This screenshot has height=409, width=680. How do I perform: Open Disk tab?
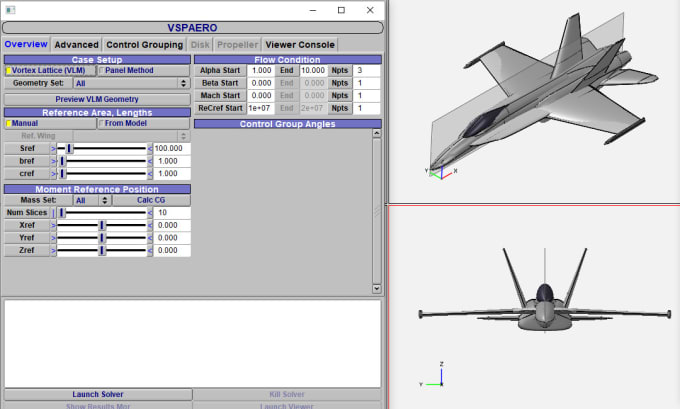point(200,45)
